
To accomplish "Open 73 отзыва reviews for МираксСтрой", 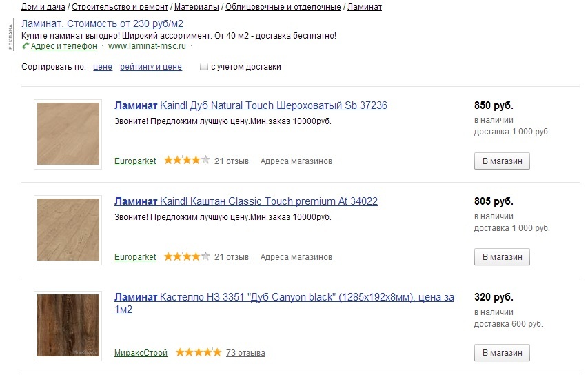I will [245, 353].
